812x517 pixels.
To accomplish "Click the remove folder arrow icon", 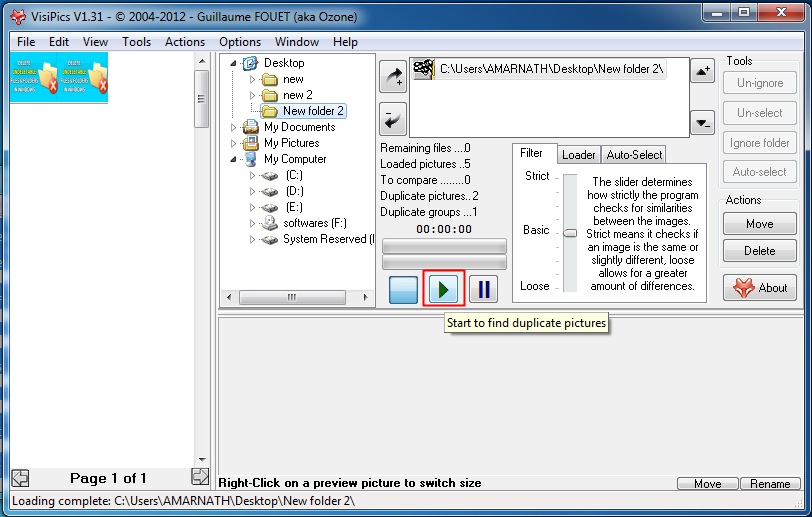I will coord(392,119).
